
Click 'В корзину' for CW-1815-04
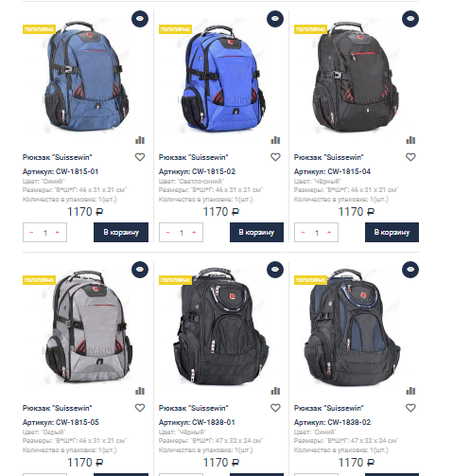coord(392,233)
